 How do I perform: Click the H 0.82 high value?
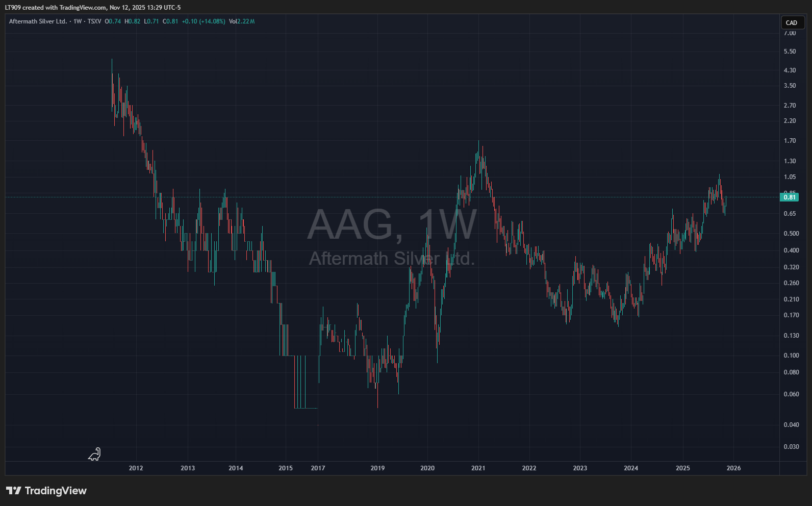click(132, 21)
